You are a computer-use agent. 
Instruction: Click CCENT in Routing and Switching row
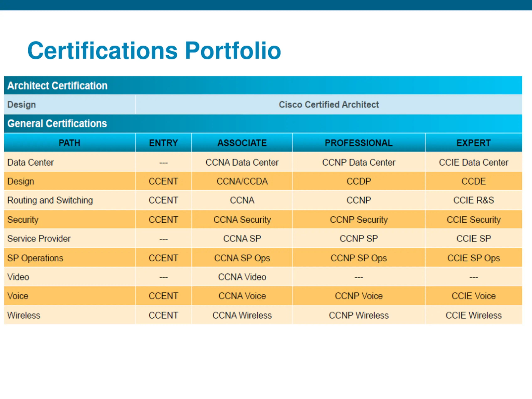[163, 200]
